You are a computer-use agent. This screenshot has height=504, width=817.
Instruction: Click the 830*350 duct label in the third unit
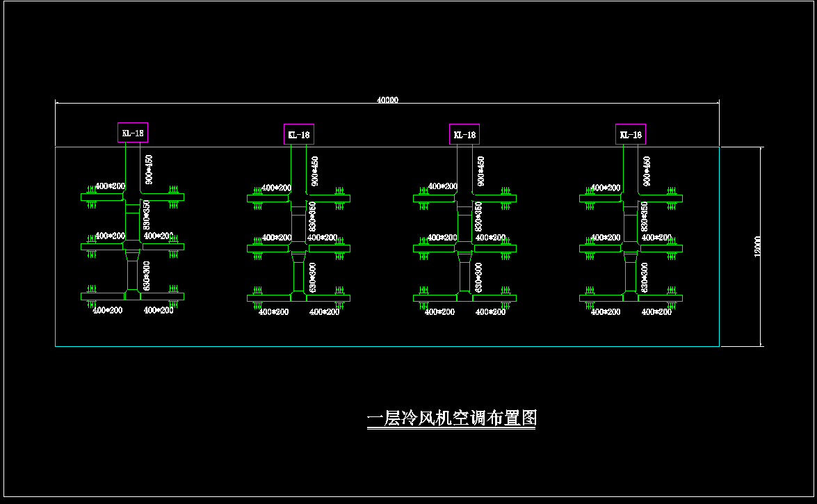point(478,216)
